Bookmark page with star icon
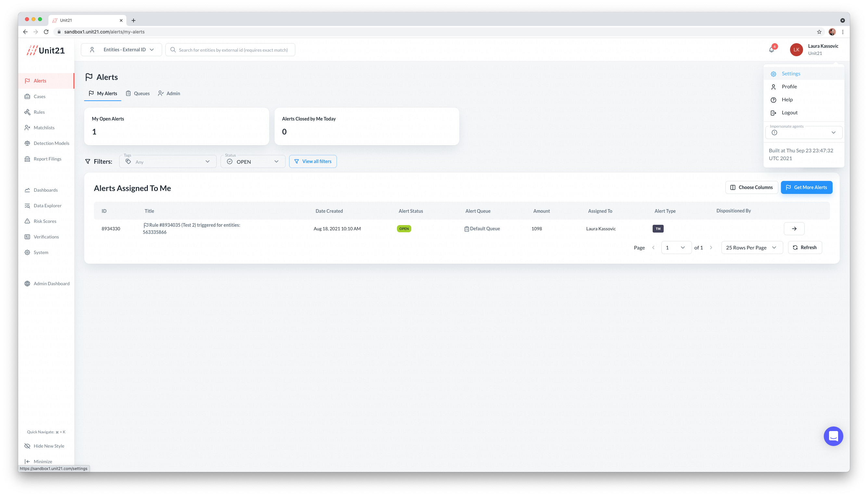The image size is (868, 496). [819, 32]
